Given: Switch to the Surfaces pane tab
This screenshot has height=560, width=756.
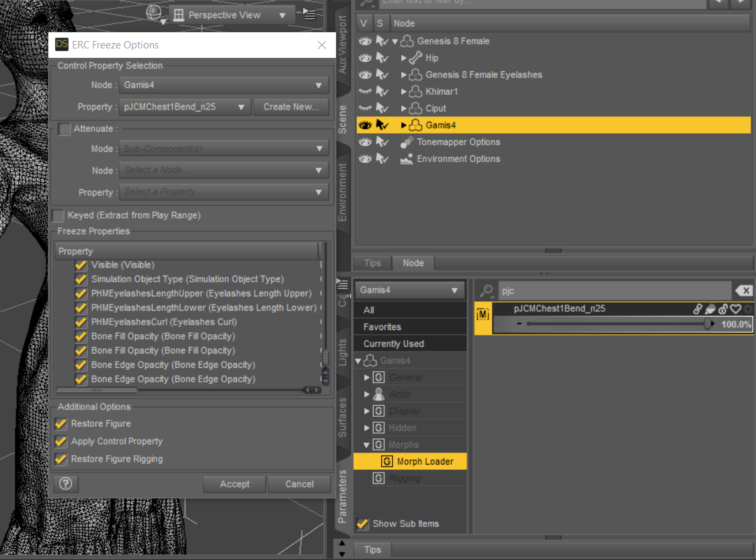Looking at the screenshot, I should pyautogui.click(x=342, y=417).
